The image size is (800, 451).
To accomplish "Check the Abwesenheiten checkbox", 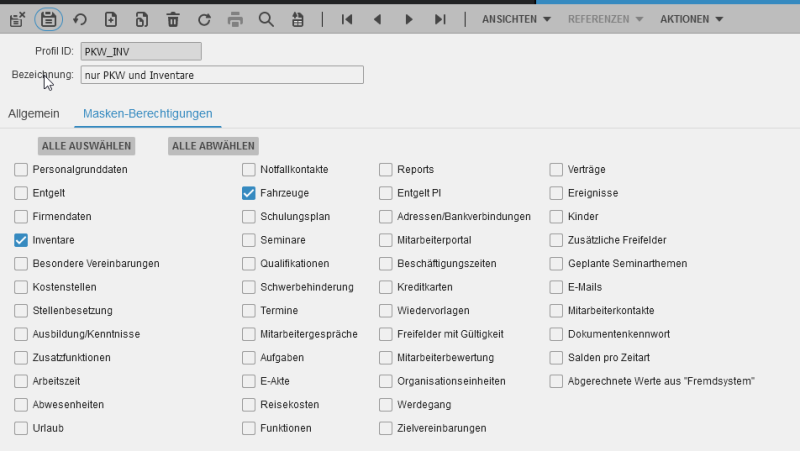I will coord(21,405).
